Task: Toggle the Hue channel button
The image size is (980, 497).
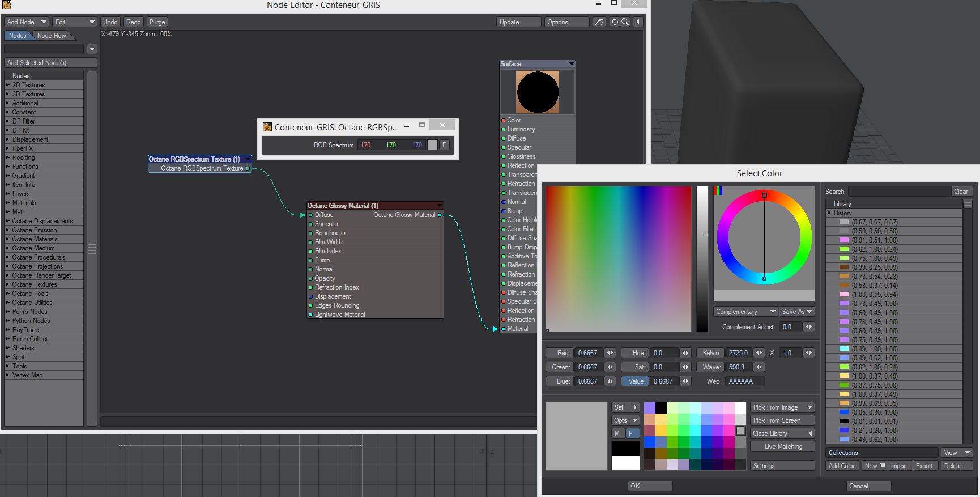Action: click(634, 353)
